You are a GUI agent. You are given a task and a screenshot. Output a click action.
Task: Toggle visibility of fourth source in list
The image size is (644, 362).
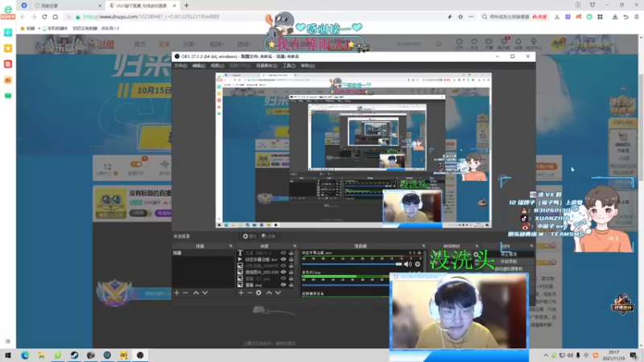click(x=283, y=272)
